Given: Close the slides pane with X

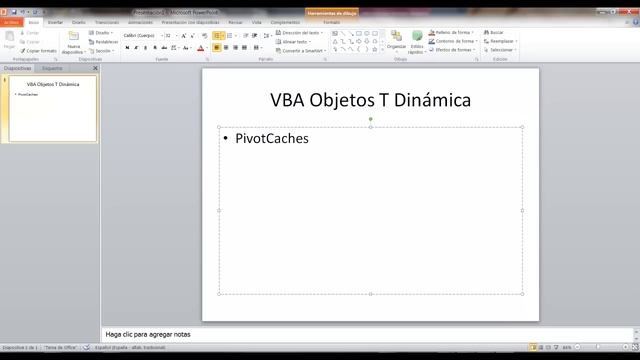Looking at the screenshot, I should 95,68.
